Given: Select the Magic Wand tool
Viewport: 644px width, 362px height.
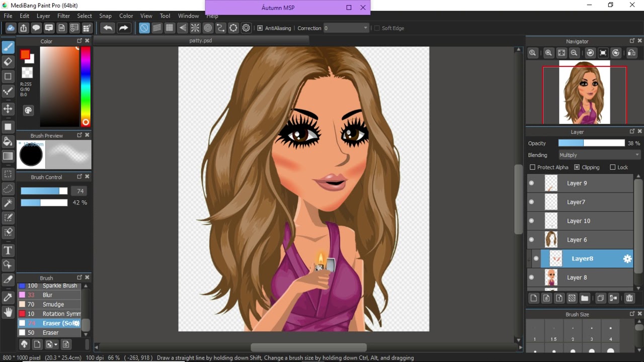Looking at the screenshot, I should click(8, 203).
